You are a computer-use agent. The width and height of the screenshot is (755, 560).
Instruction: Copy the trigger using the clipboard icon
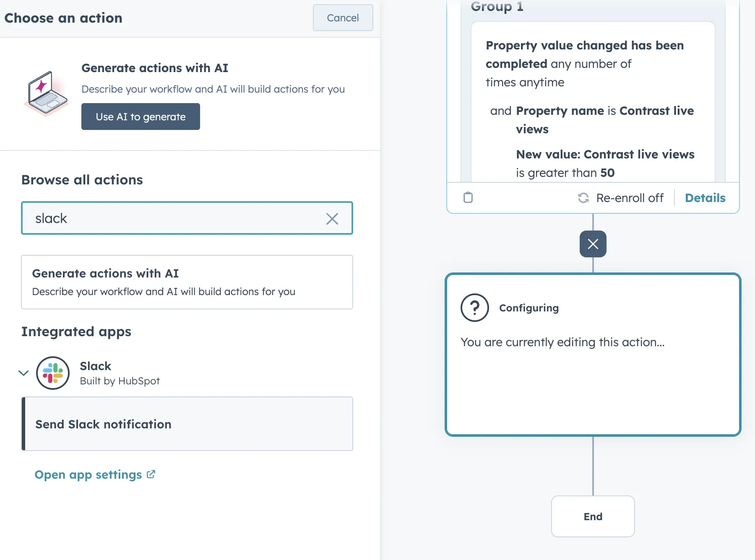click(x=468, y=197)
